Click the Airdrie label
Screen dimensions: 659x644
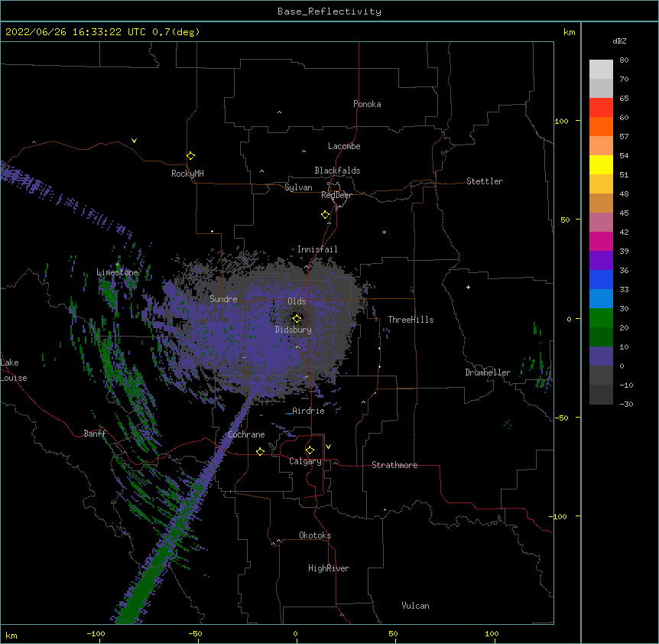point(309,411)
